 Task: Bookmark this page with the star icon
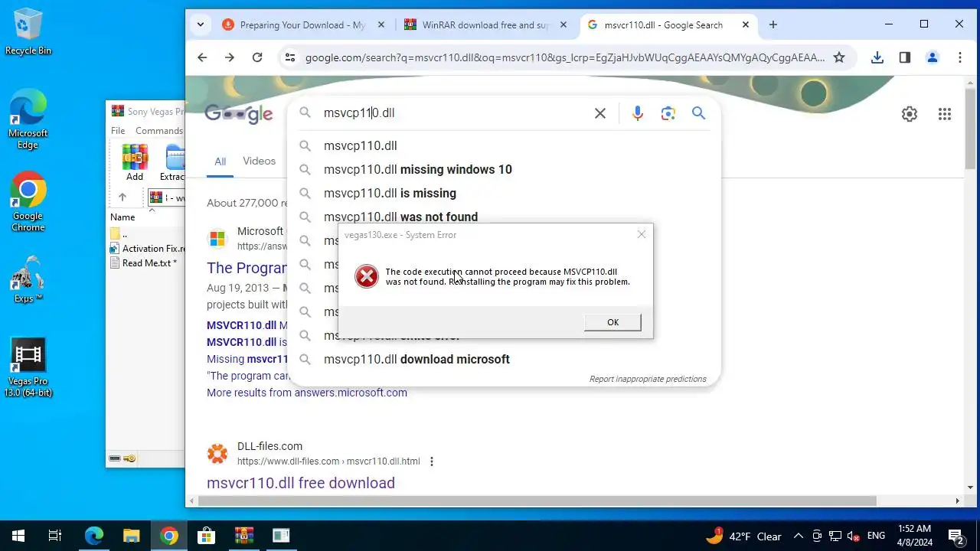click(x=839, y=57)
